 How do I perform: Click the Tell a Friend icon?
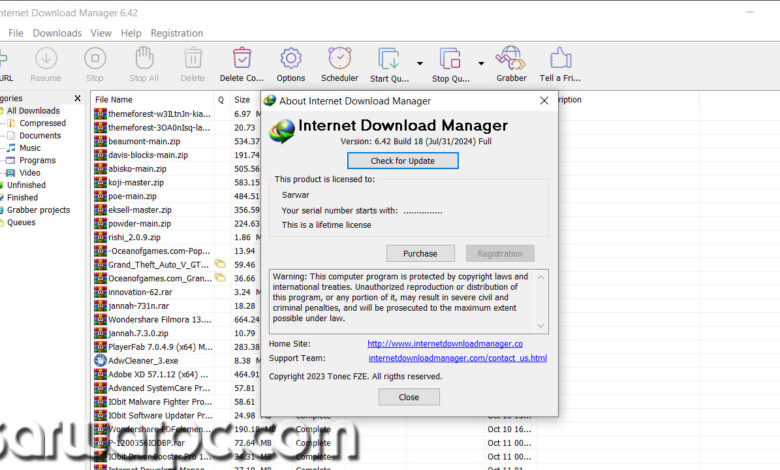pos(560,58)
